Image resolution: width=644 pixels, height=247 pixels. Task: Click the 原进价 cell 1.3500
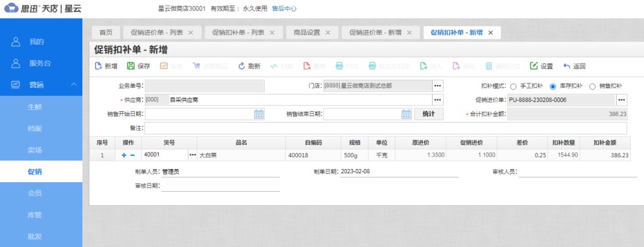point(421,155)
